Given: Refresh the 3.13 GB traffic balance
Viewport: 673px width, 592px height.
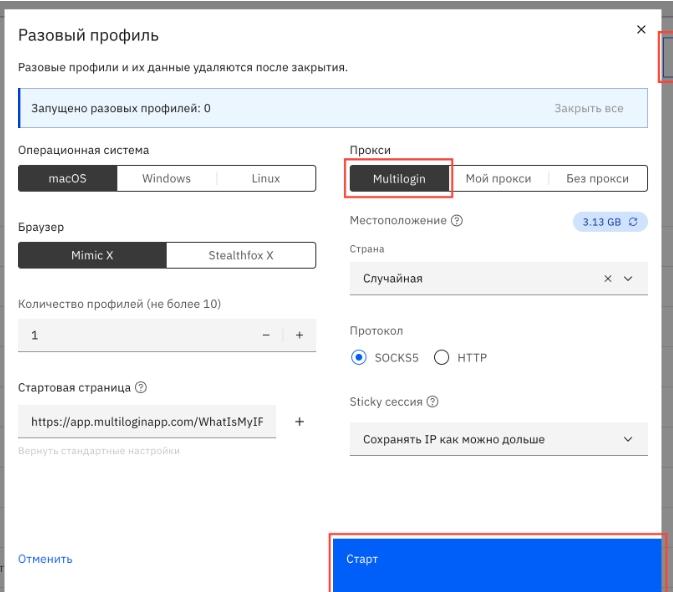Looking at the screenshot, I should [633, 222].
